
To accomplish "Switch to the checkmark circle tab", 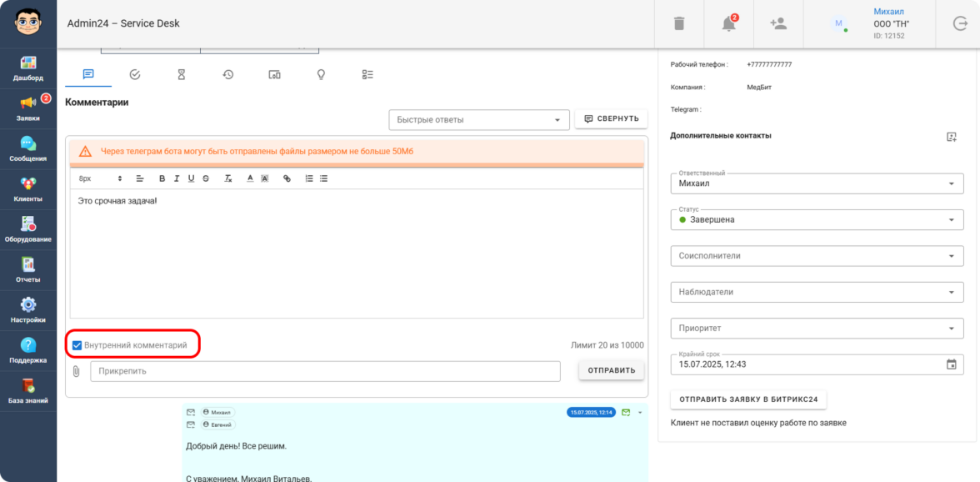I will (x=134, y=74).
